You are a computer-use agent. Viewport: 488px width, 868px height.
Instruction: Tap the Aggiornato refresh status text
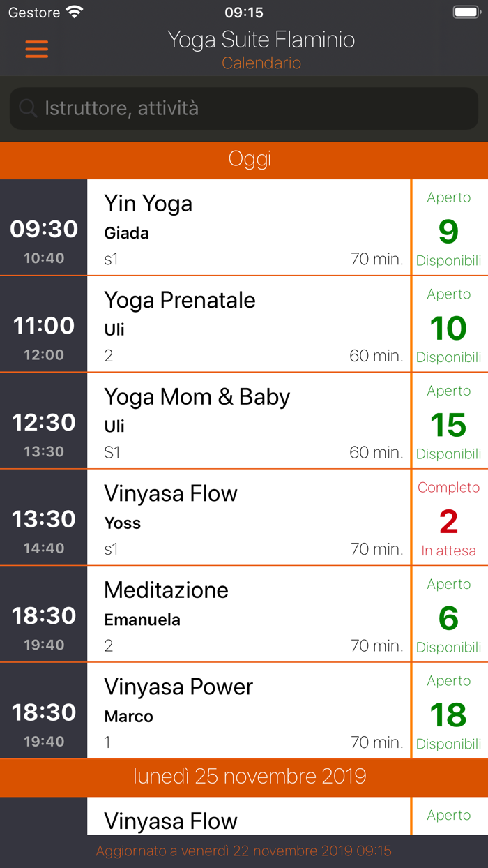tap(244, 851)
